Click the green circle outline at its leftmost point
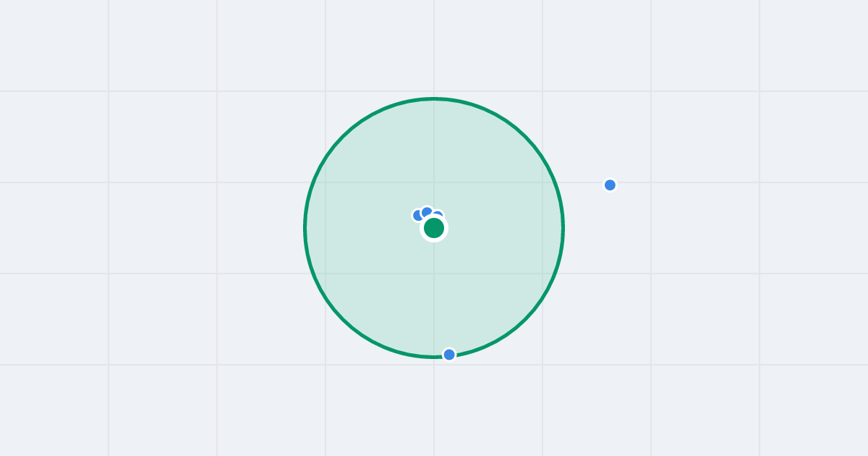 (305, 228)
